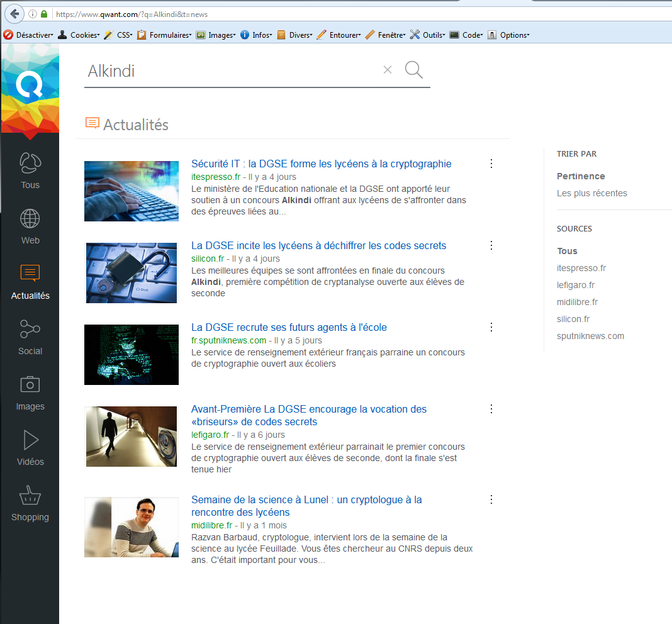Viewport: 672px width, 624px height.
Task: Open three-dot menu for sputniknews article
Action: tap(491, 327)
